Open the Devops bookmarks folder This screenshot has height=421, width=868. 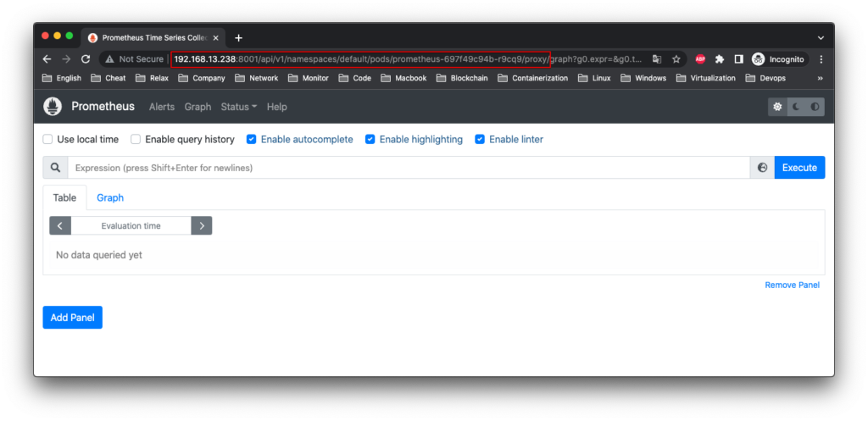tap(766, 78)
